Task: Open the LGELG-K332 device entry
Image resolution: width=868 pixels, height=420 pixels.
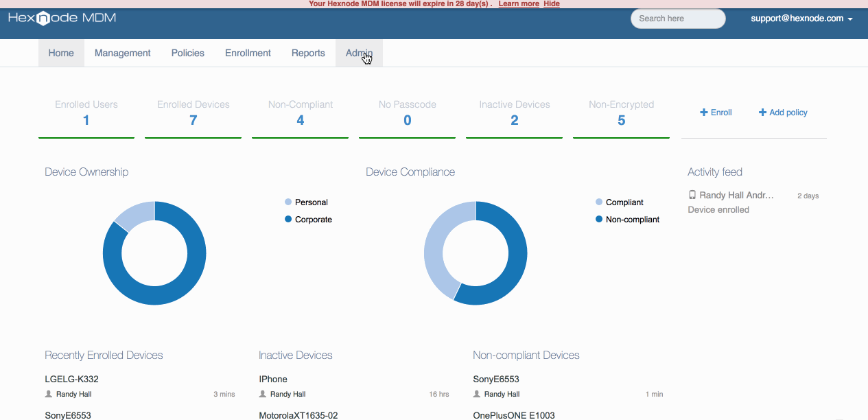Action: pos(72,379)
